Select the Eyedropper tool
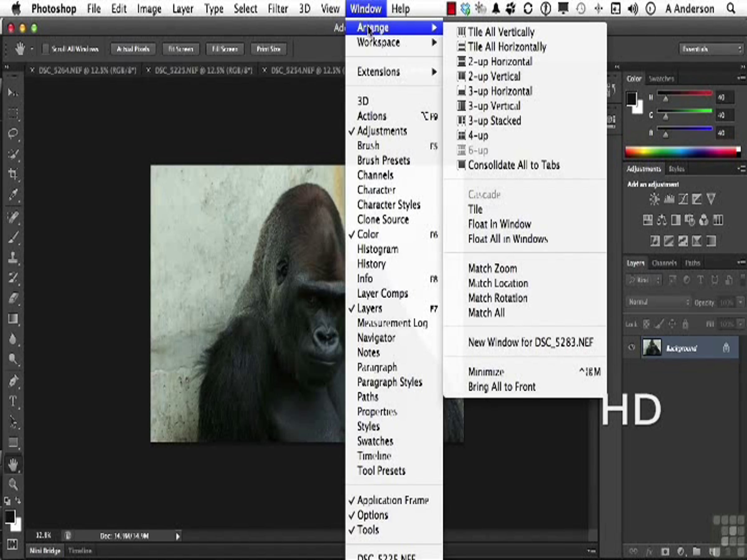This screenshot has width=747, height=560. point(13,195)
